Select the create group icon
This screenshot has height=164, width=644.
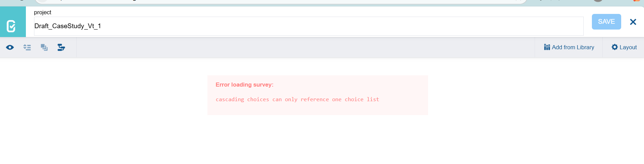coord(44,48)
